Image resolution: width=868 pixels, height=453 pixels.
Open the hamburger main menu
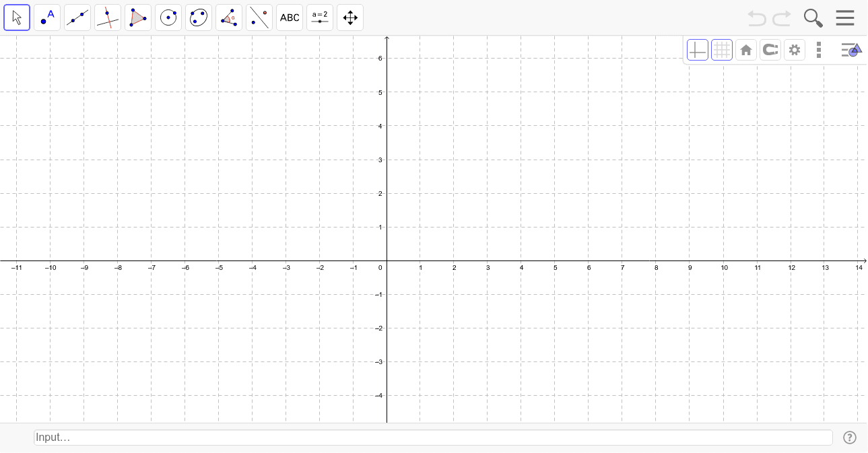(845, 18)
